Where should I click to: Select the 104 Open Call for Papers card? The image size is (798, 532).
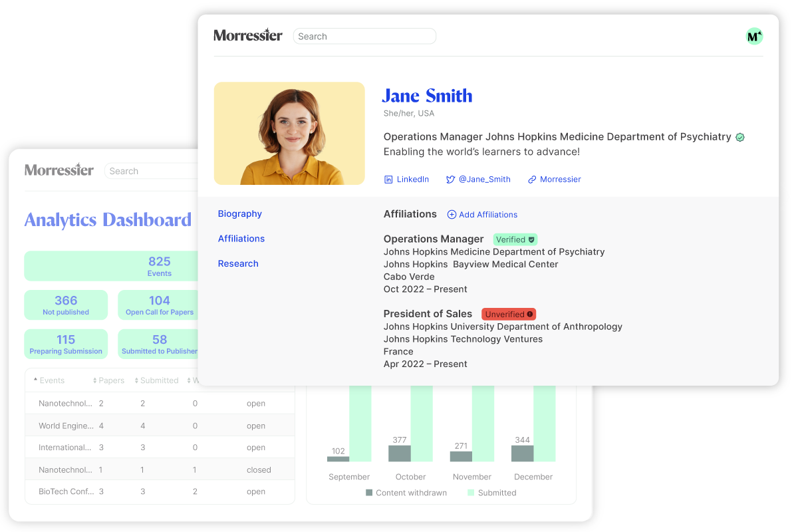[x=158, y=305]
